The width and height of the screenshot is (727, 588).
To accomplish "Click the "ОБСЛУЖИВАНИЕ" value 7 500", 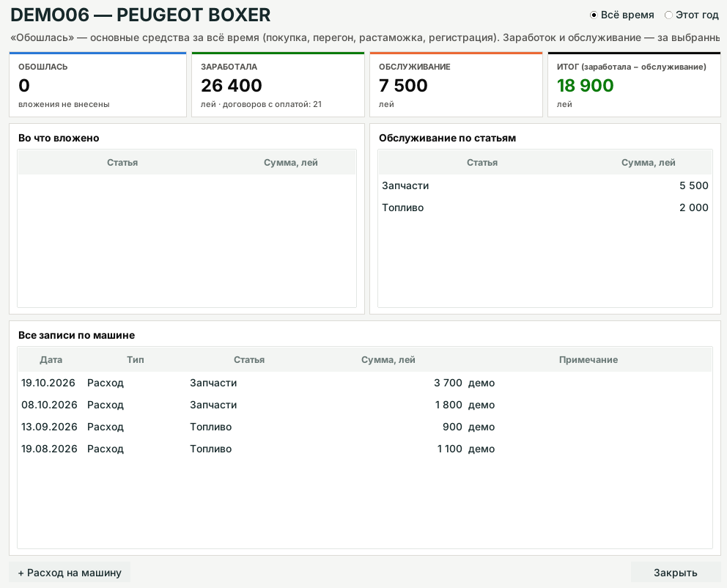I will (x=403, y=86).
